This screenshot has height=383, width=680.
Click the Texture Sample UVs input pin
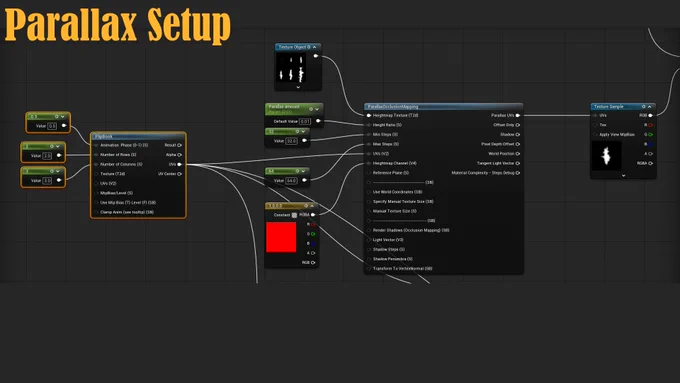[x=595, y=115]
